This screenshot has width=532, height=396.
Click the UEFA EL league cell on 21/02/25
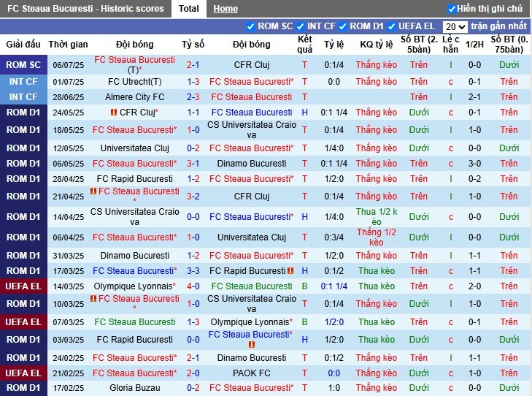tap(23, 373)
